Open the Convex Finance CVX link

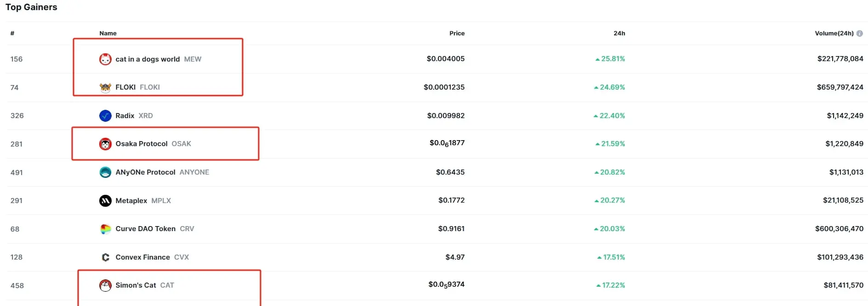coord(152,257)
